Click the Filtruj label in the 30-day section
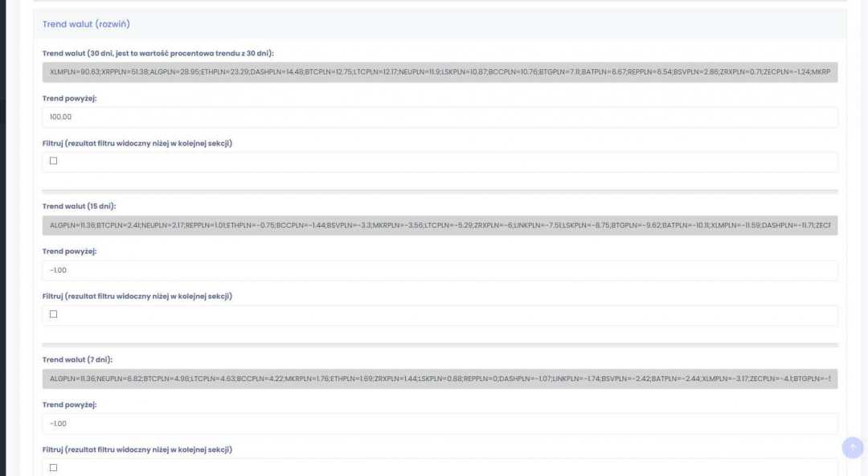The image size is (868, 476). click(137, 143)
